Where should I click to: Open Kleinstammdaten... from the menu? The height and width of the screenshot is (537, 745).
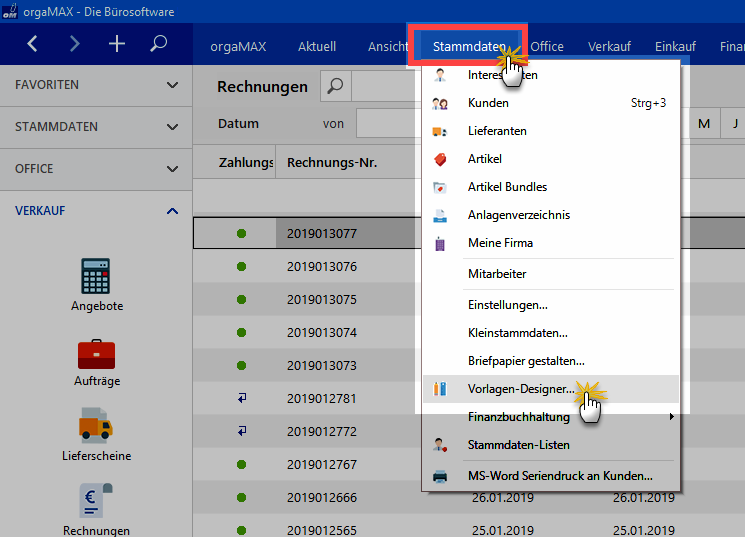pyautogui.click(x=551, y=333)
